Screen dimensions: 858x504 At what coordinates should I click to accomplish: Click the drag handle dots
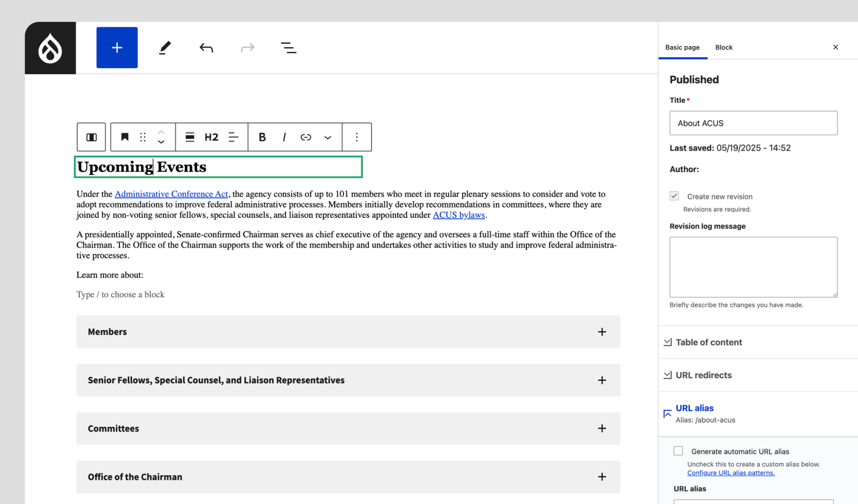click(143, 137)
